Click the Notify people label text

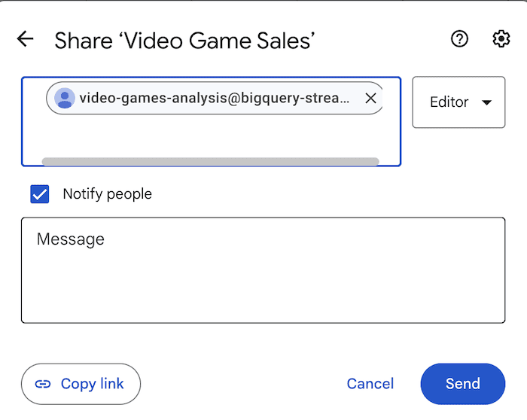pyautogui.click(x=107, y=194)
